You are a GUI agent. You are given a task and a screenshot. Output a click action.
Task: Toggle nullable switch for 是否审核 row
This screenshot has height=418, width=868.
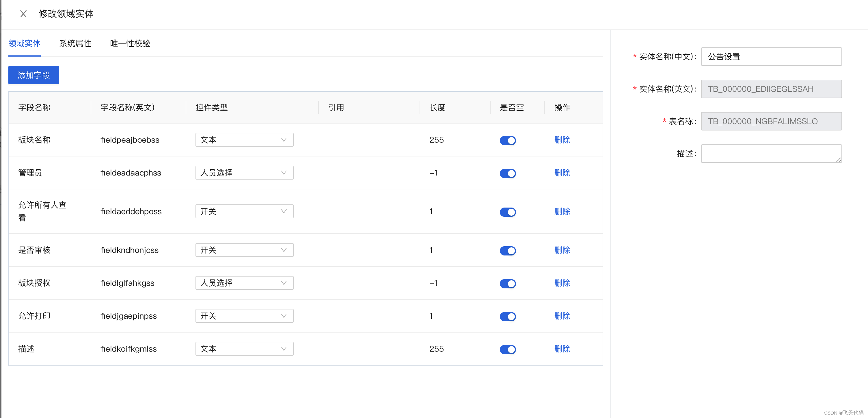click(x=507, y=251)
